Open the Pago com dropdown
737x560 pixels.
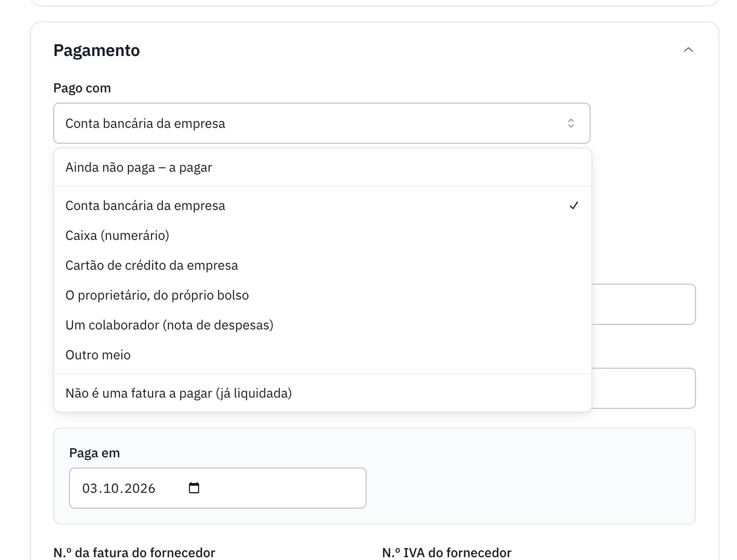[x=322, y=123]
